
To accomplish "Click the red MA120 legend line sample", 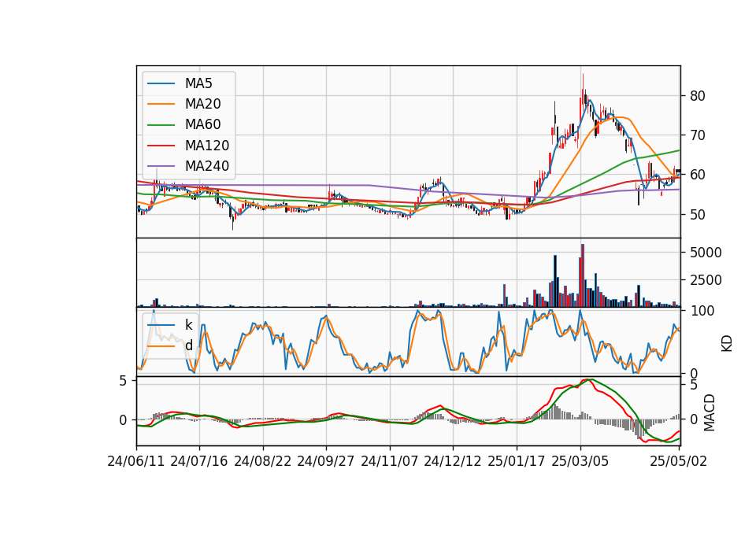I will coord(161,146).
